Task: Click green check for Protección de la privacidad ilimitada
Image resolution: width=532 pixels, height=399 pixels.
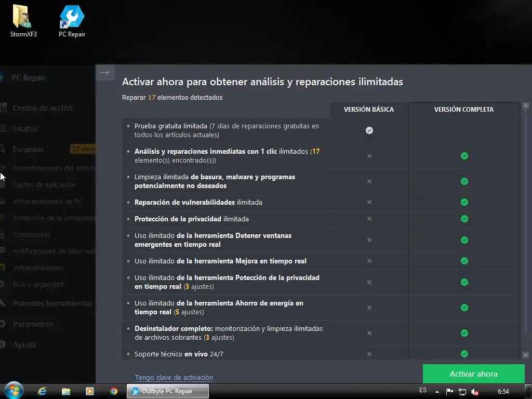Action: click(464, 219)
